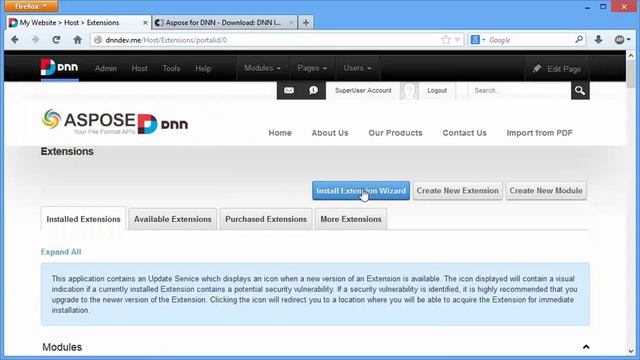Click scrollbar up arrow
Image resolution: width=640 pixels, height=360 pixels.
click(631, 55)
